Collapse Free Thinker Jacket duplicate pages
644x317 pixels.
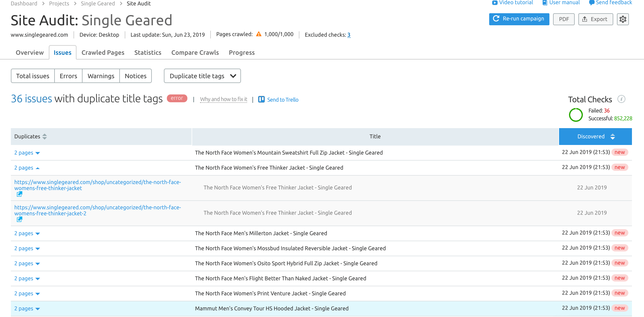click(x=27, y=168)
